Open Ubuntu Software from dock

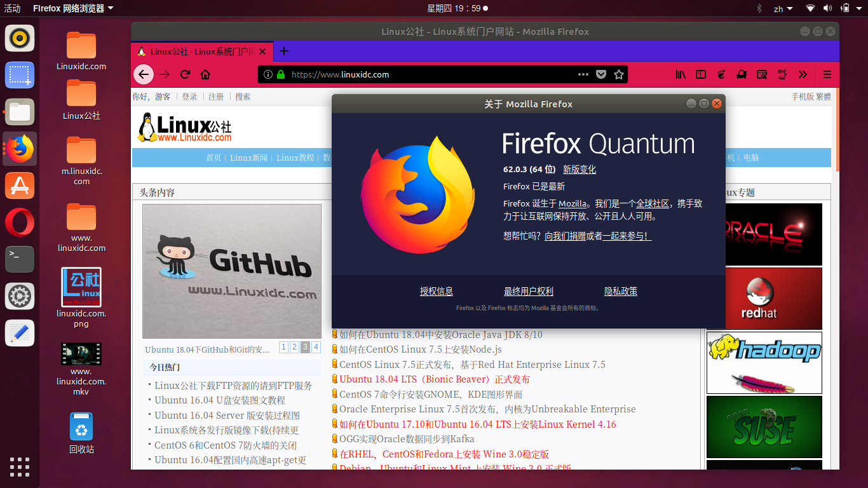[20, 186]
